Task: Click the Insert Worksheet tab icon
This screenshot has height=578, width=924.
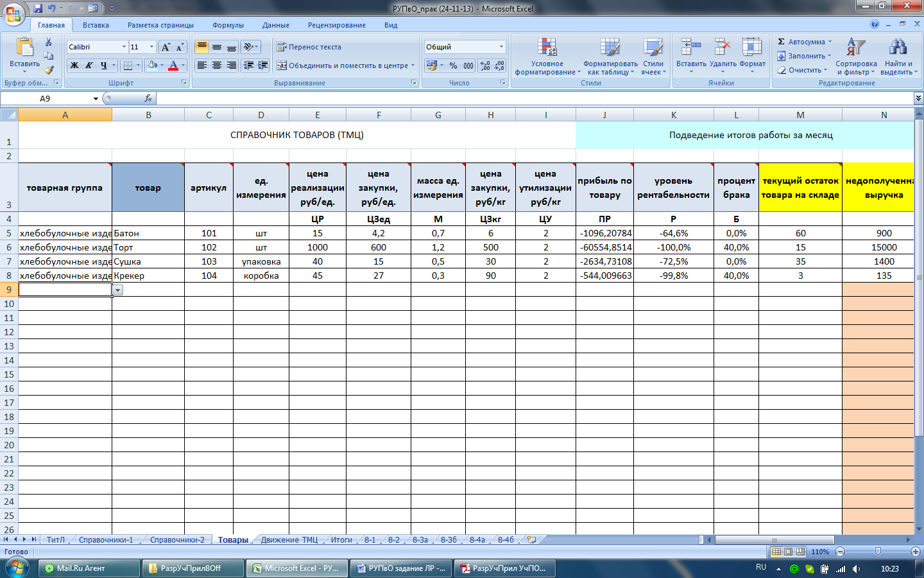Action: [x=531, y=540]
